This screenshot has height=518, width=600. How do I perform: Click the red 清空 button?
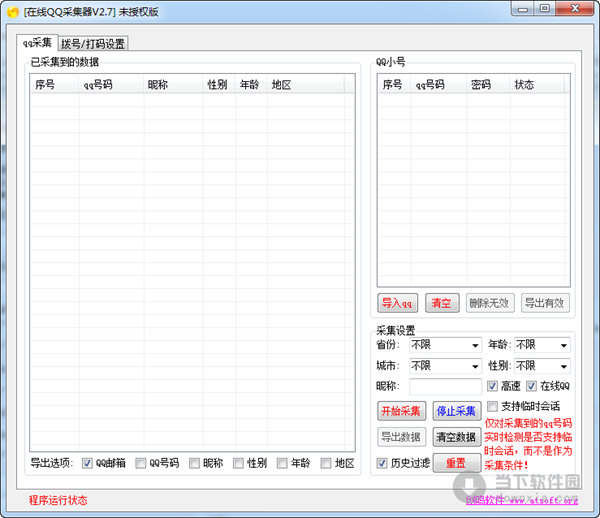coord(442,303)
